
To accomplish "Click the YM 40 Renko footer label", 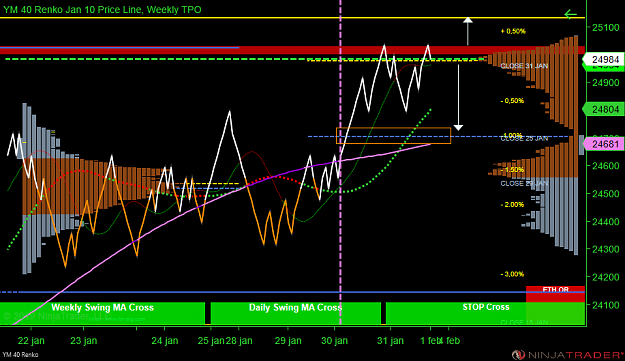I will (20, 355).
